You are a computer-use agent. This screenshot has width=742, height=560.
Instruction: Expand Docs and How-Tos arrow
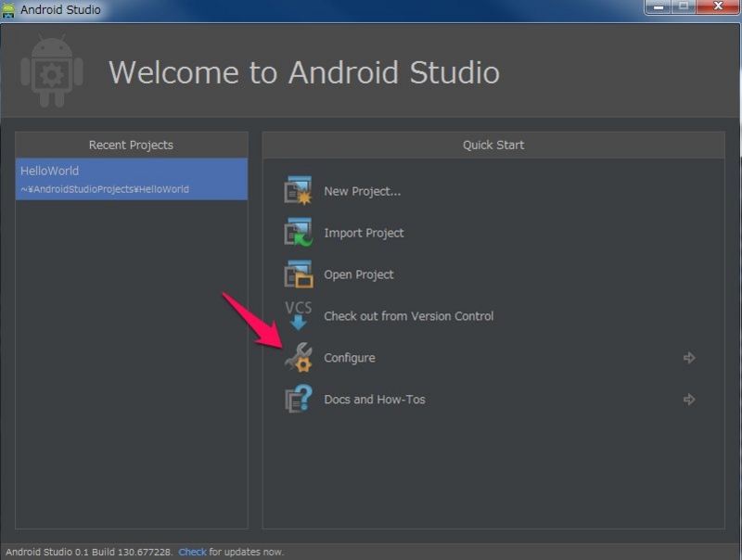689,400
